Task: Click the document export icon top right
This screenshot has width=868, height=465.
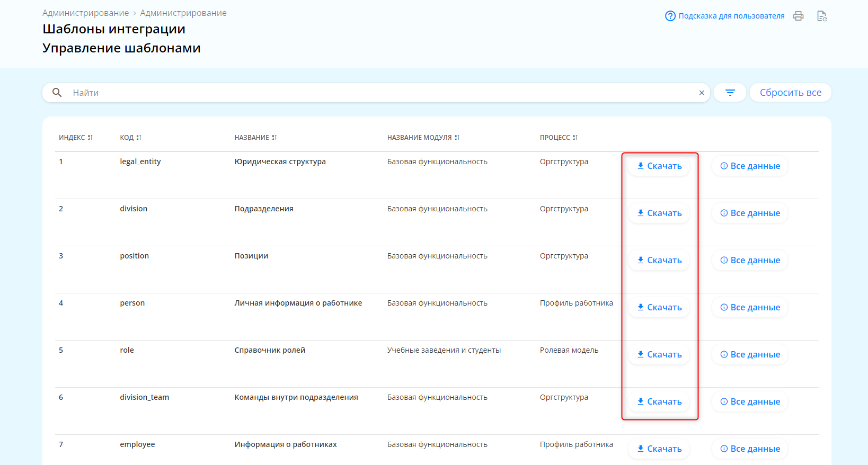Action: (821, 16)
